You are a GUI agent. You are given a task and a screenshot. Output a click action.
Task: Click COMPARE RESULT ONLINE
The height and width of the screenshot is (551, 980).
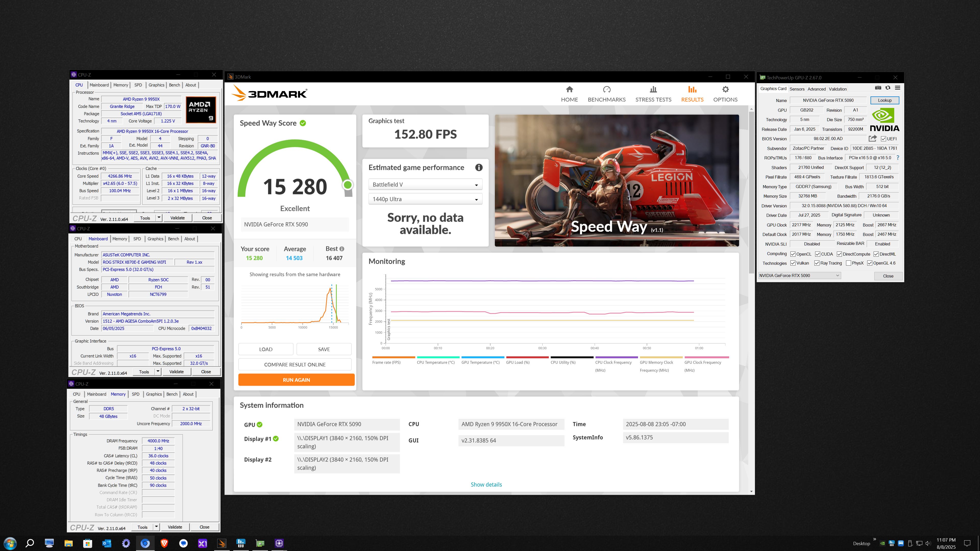[x=295, y=364]
